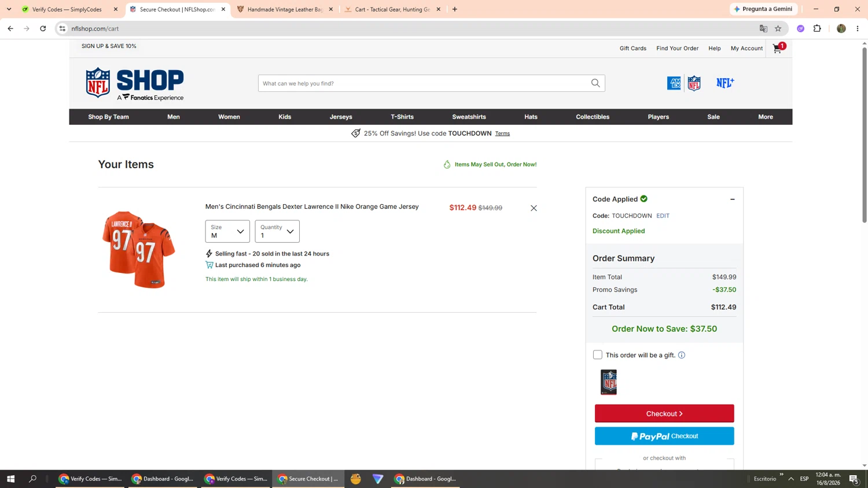Open the Size dropdown
Screen dimensions: 868x488
(227, 231)
